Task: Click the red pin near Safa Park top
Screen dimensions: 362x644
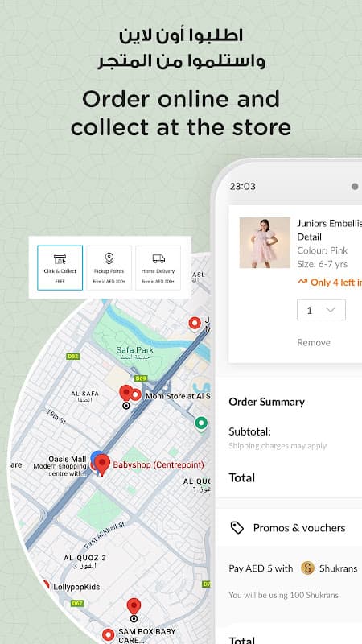Action: click(195, 324)
